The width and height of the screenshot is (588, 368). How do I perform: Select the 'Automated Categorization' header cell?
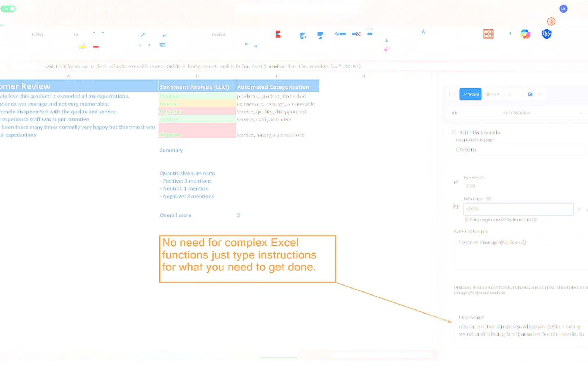pyautogui.click(x=277, y=86)
